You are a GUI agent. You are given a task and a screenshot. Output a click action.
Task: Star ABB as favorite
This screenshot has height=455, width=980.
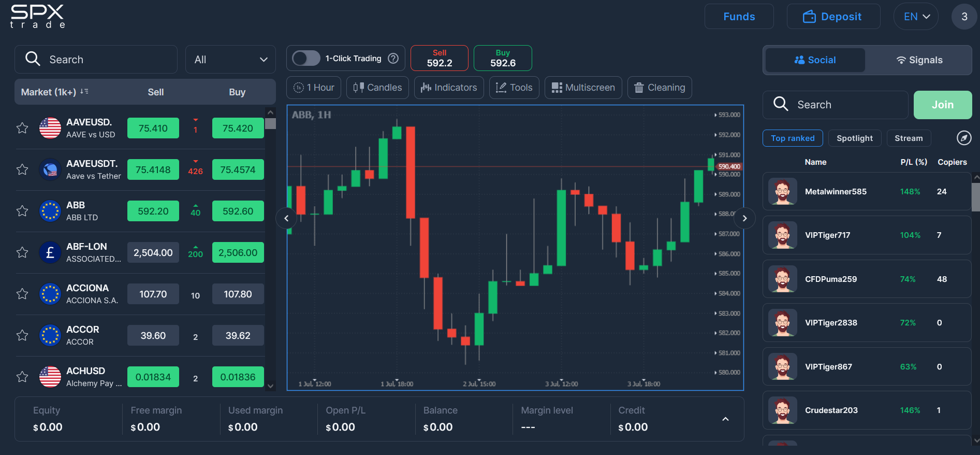[x=22, y=211]
